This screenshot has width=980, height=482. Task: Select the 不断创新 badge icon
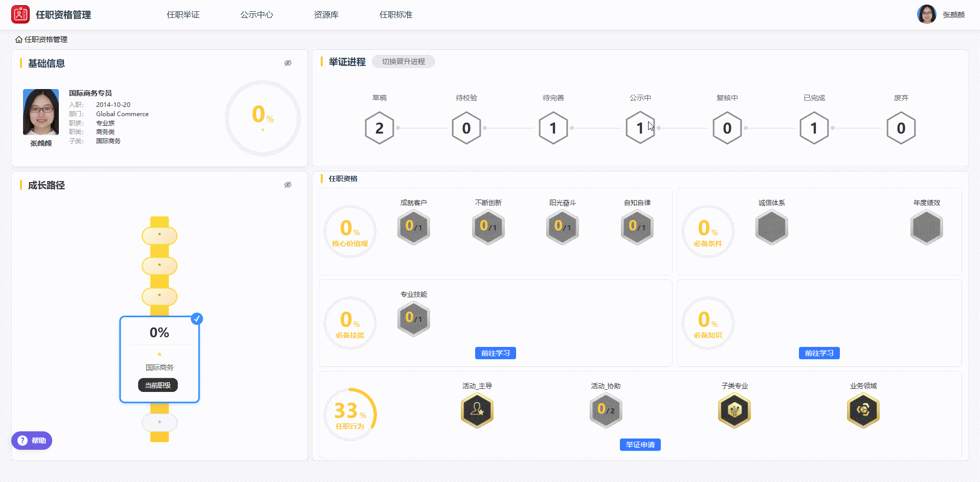point(488,227)
